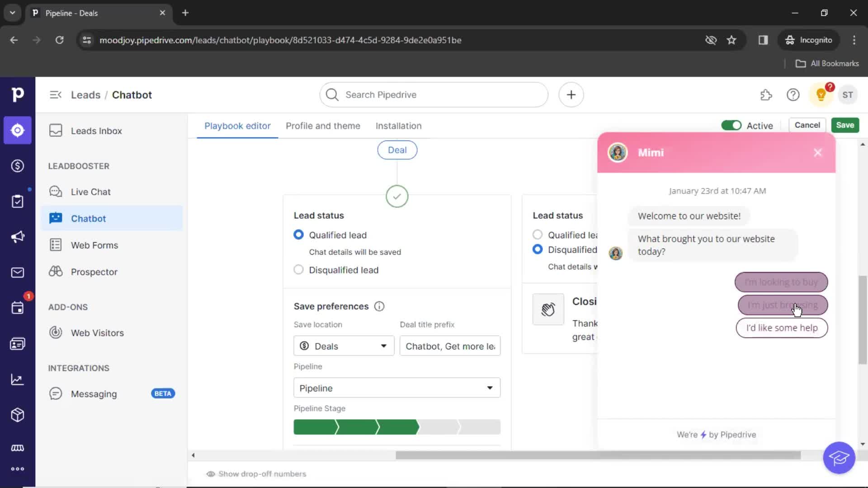This screenshot has width=868, height=488.
Task: Open More options dots in rail
Action: tap(17, 469)
